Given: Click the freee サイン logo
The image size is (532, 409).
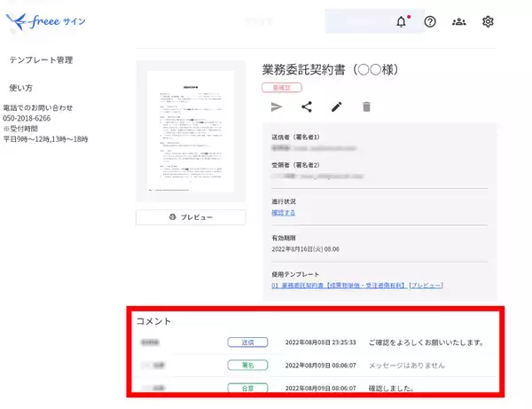Looking at the screenshot, I should [x=44, y=20].
